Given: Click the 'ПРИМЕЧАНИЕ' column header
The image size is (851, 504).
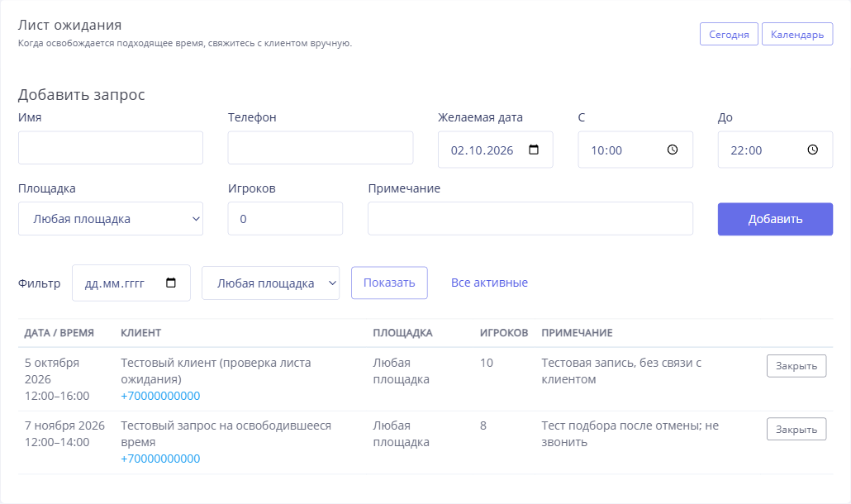Looking at the screenshot, I should [577, 333].
